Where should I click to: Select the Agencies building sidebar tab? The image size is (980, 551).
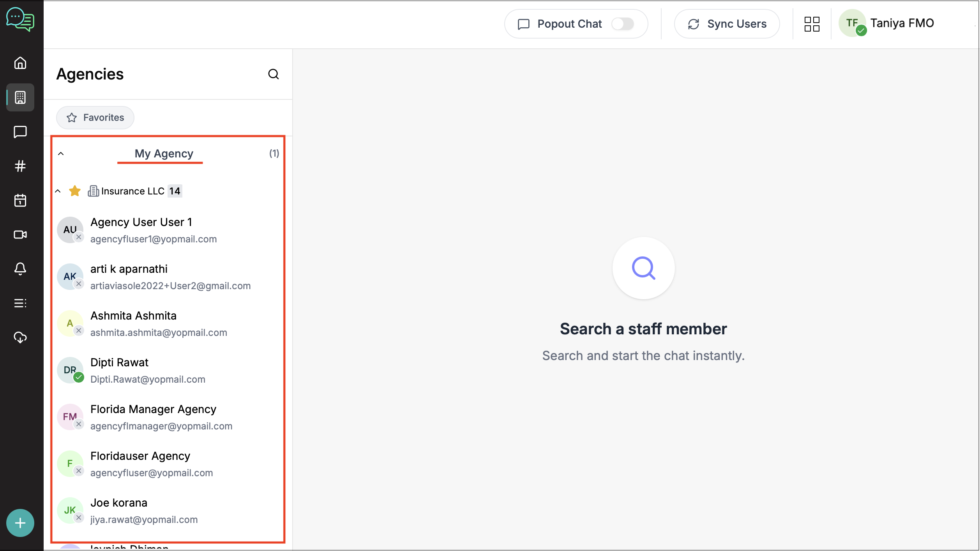tap(20, 97)
